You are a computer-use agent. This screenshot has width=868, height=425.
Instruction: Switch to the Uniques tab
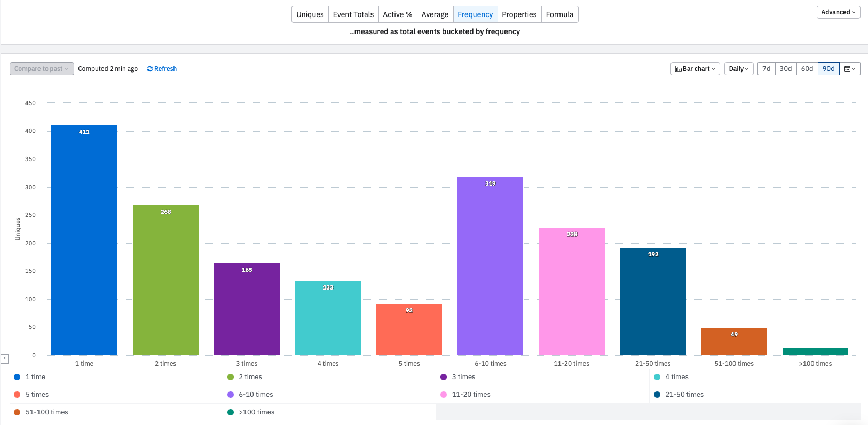310,14
